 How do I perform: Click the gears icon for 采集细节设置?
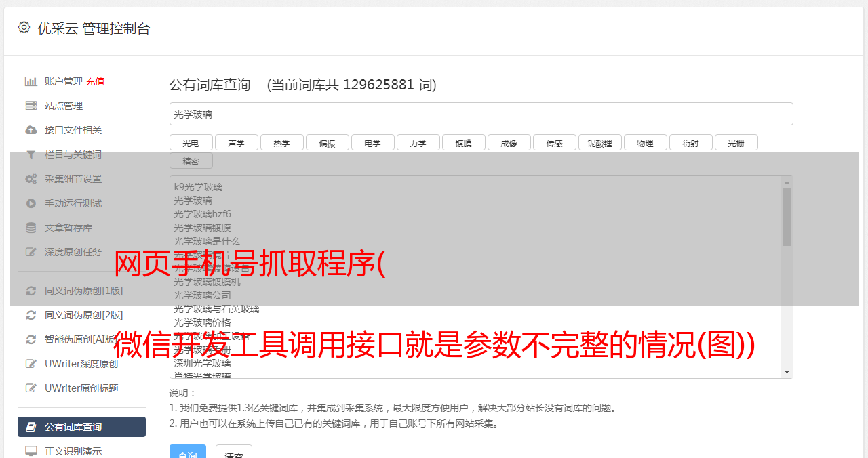coord(31,179)
